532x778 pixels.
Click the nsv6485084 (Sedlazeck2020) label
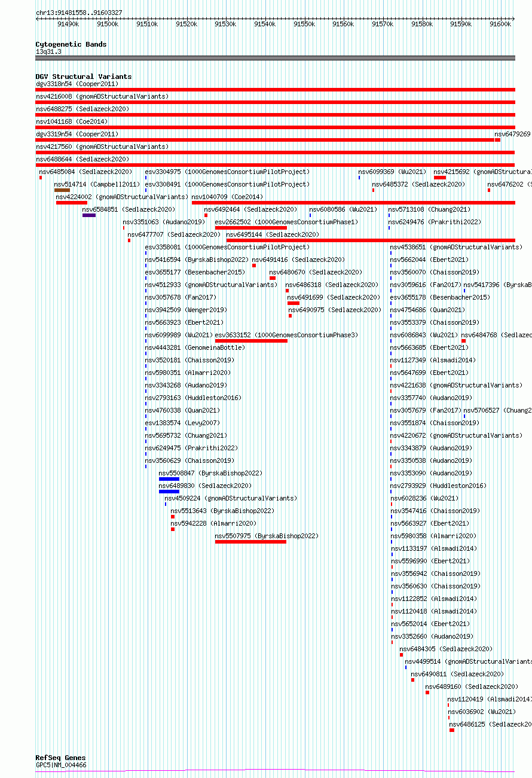[x=86, y=172]
